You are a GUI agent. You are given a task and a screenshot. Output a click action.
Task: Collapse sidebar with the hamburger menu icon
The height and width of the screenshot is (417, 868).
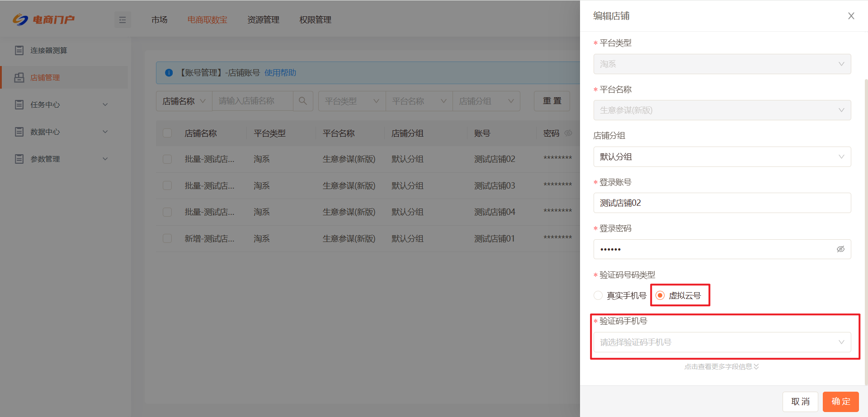click(x=123, y=20)
